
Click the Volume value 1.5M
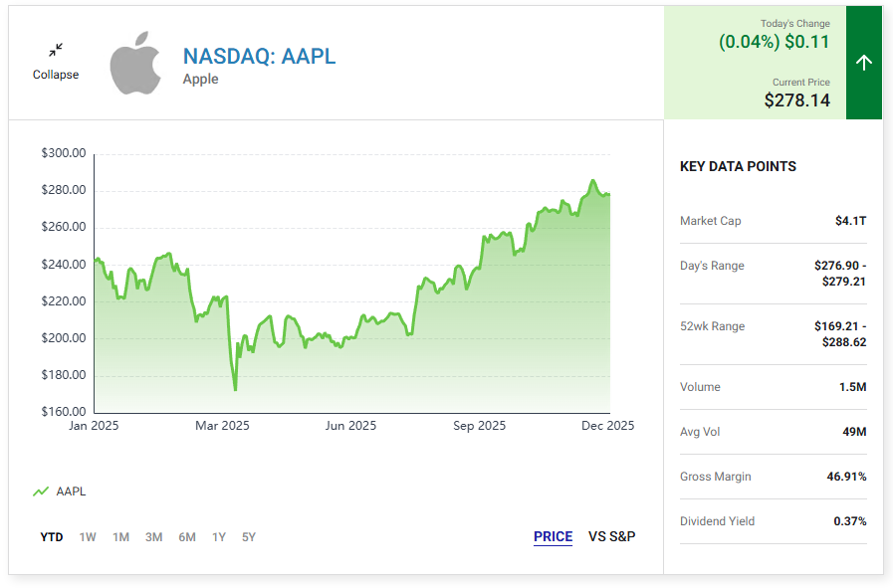click(852, 387)
